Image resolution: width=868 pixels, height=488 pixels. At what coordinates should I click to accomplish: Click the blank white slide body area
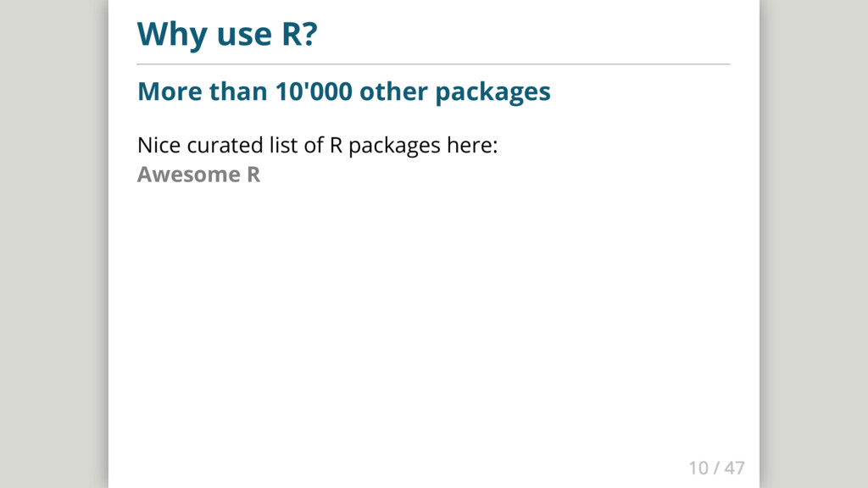[x=433, y=322]
